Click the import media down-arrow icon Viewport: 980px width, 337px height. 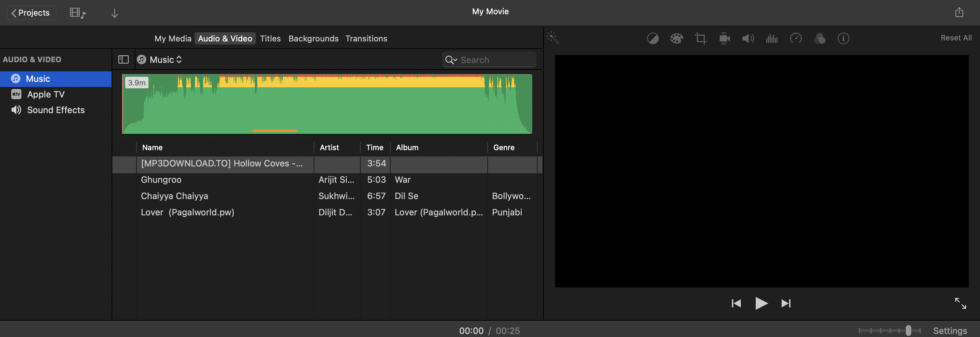click(x=115, y=13)
